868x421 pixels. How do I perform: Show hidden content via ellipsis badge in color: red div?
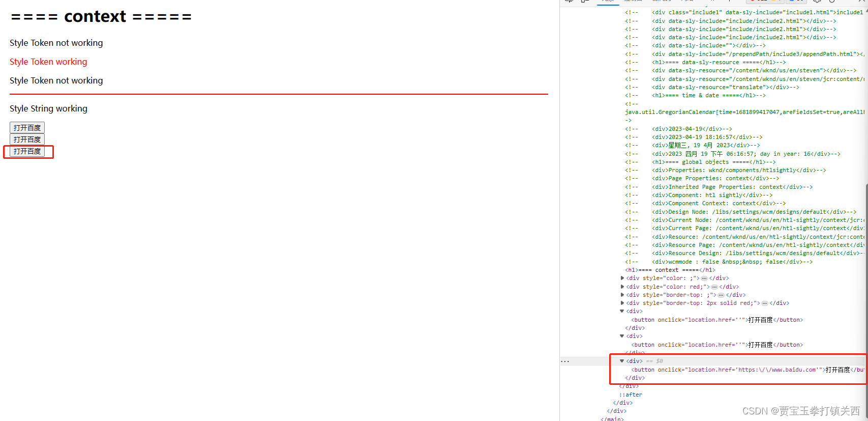[x=714, y=287]
